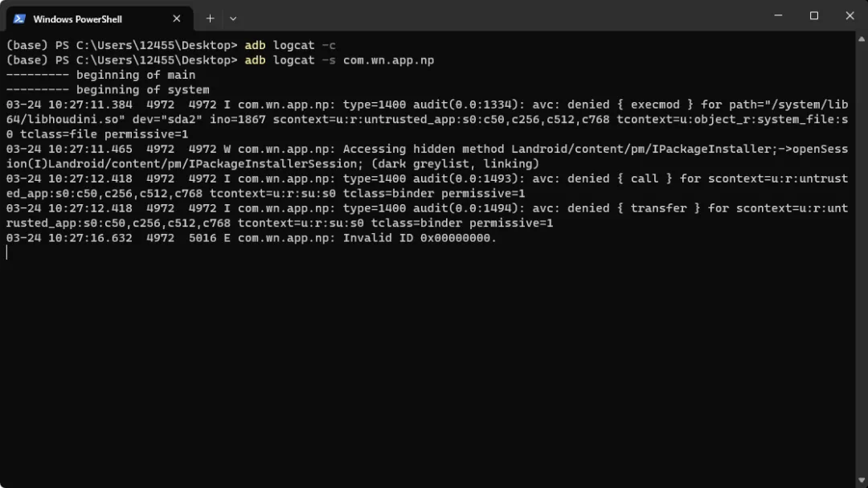This screenshot has height=488, width=868.
Task: Click the PowerShell icon in the tab
Action: tap(19, 18)
